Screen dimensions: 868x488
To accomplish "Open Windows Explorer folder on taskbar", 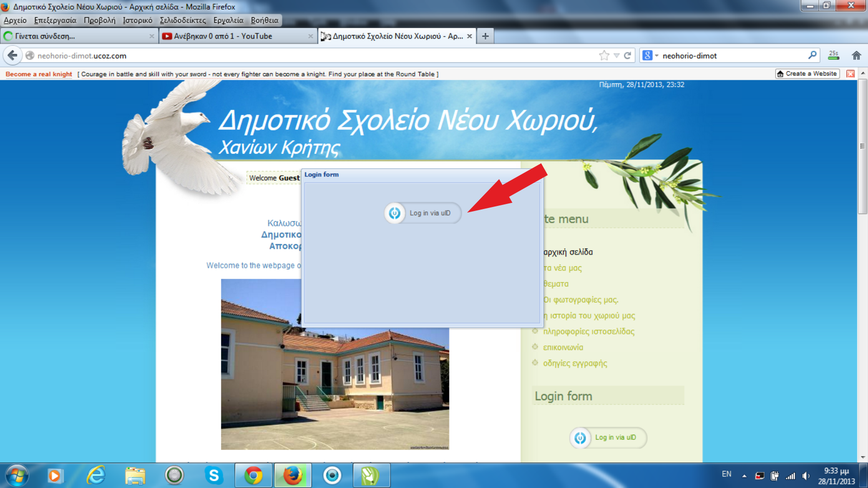I will (135, 475).
